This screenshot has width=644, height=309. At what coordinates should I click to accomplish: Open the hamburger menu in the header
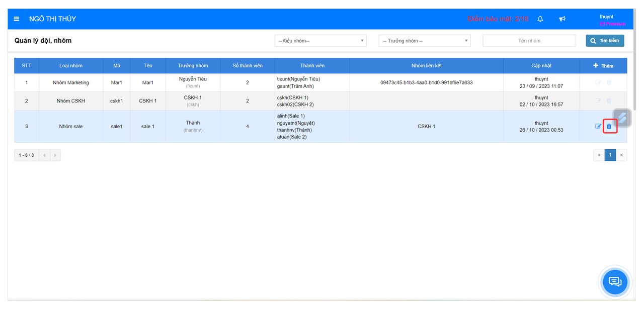tap(17, 19)
